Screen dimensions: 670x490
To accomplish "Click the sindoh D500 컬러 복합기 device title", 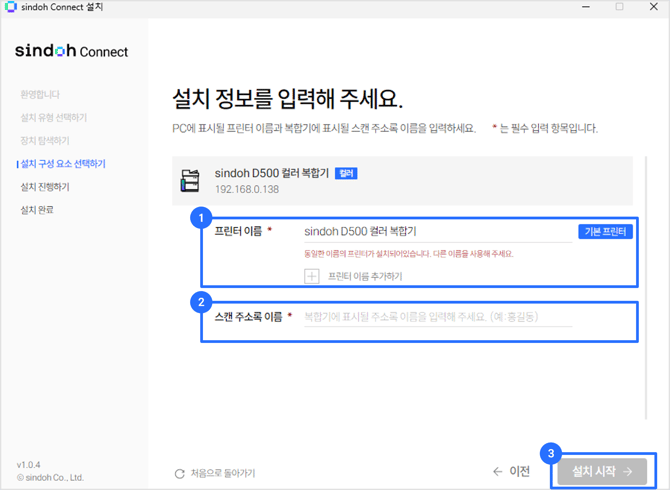I will (272, 173).
